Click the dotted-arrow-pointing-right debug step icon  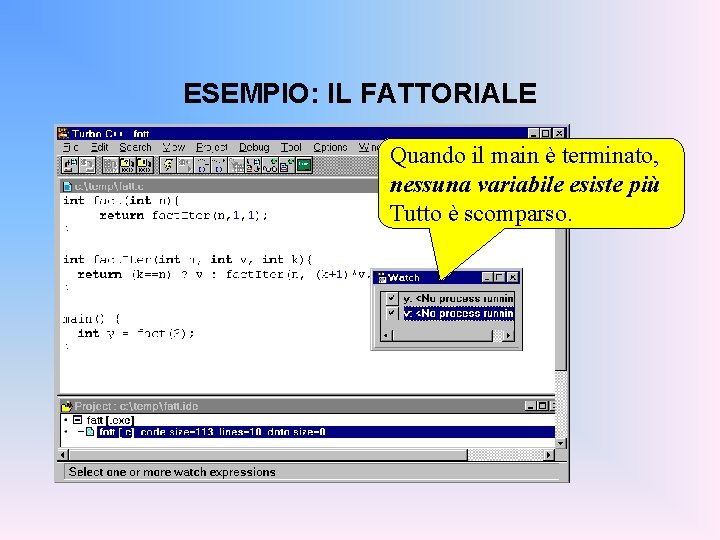[219, 165]
